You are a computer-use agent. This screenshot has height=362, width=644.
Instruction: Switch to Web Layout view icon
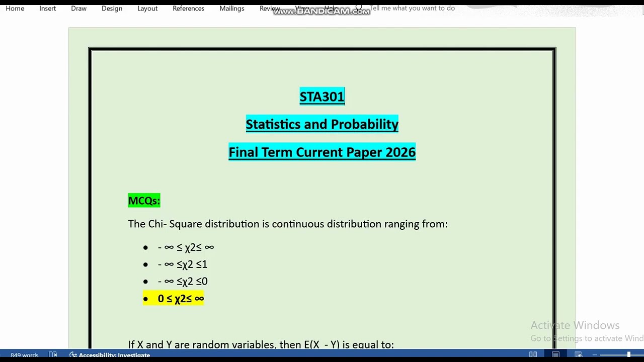[x=578, y=355]
